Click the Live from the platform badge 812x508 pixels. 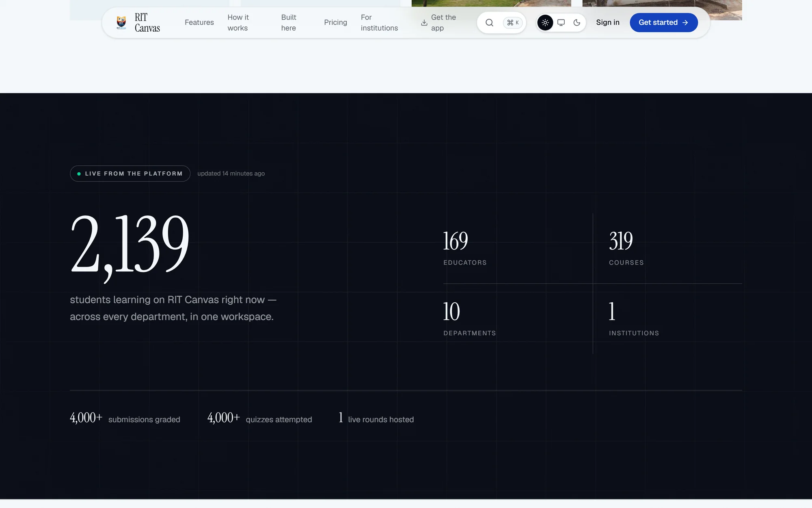130,174
